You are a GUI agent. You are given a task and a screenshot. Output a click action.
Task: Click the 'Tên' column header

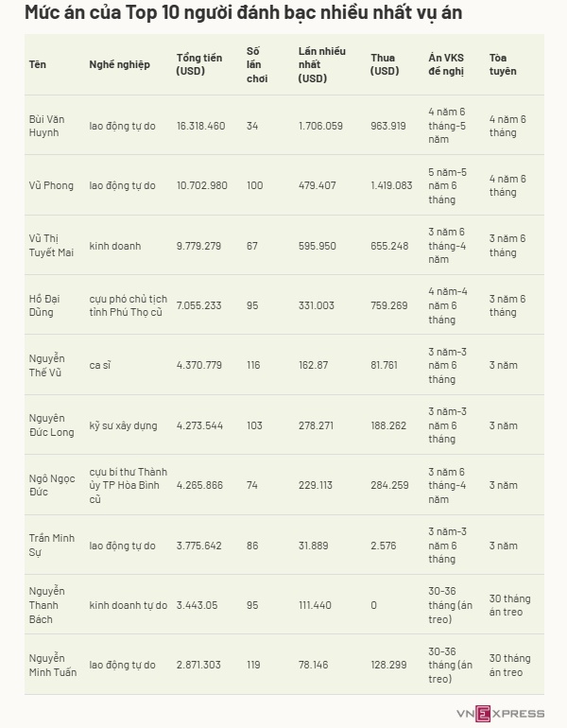38,64
